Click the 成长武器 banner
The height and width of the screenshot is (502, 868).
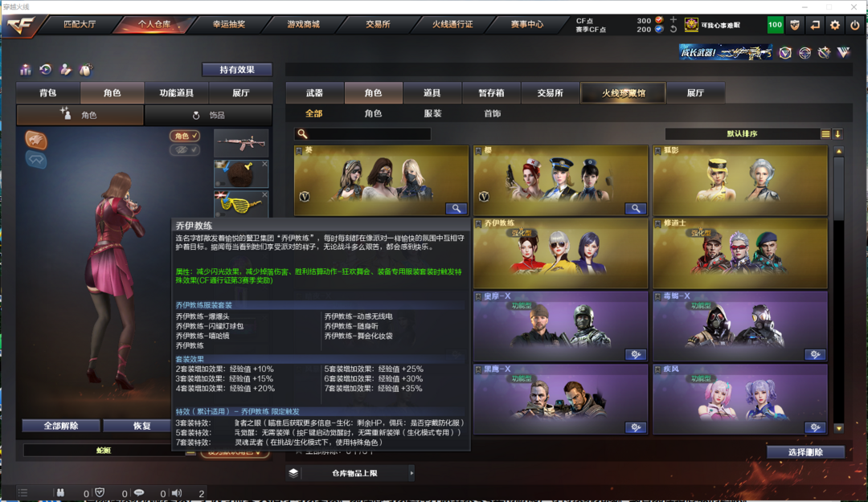tap(726, 52)
